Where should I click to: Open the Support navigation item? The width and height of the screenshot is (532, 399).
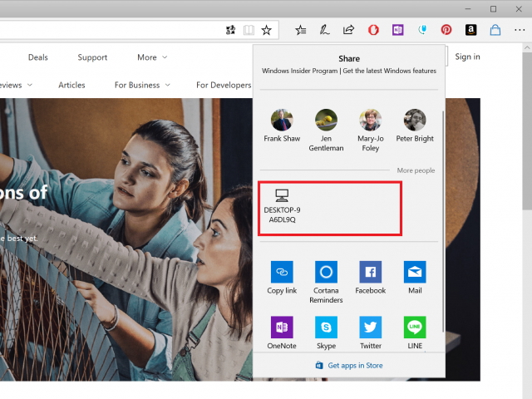(92, 57)
